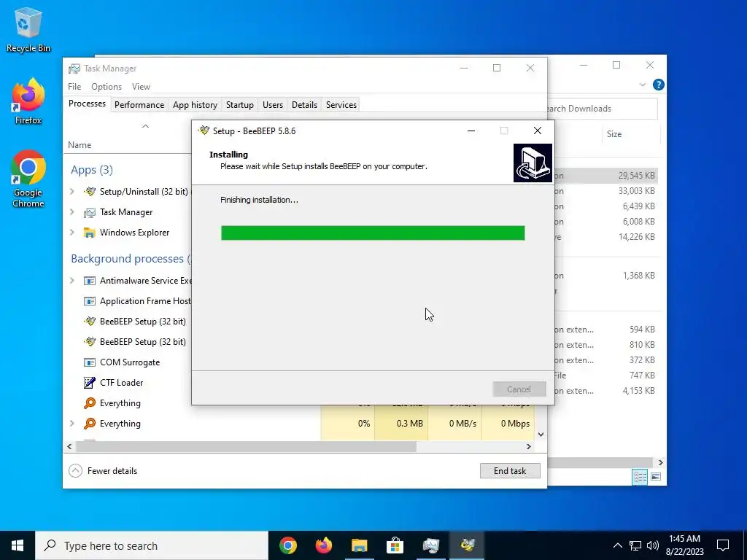Open the Recycle Bin desktop icon
Image resolution: width=747 pixels, height=560 pixels.
(x=28, y=29)
